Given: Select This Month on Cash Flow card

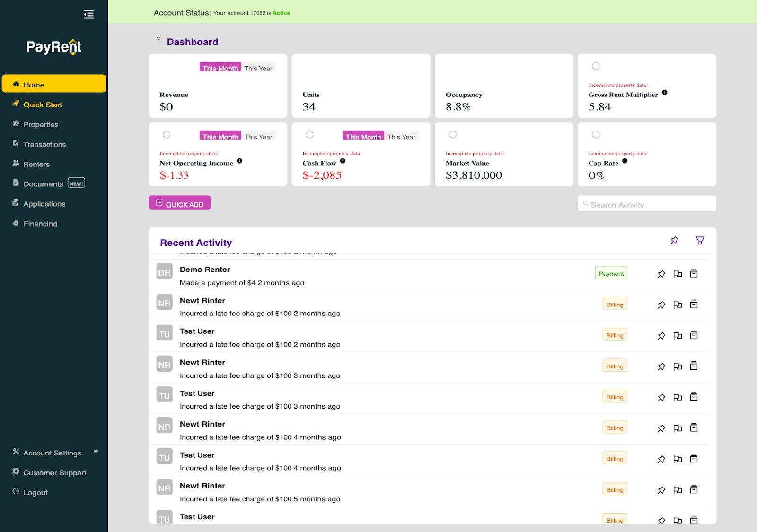Looking at the screenshot, I should coord(363,136).
